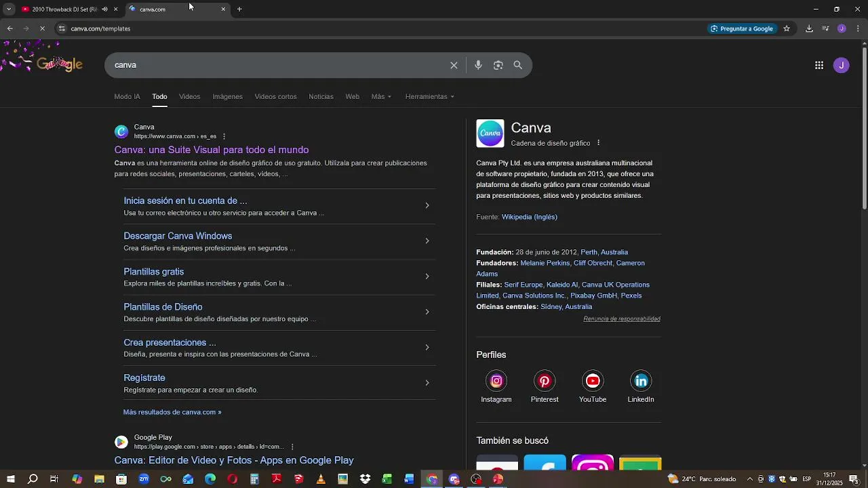Clear the search box with the X icon
This screenshot has height=488, width=868.
pos(454,65)
